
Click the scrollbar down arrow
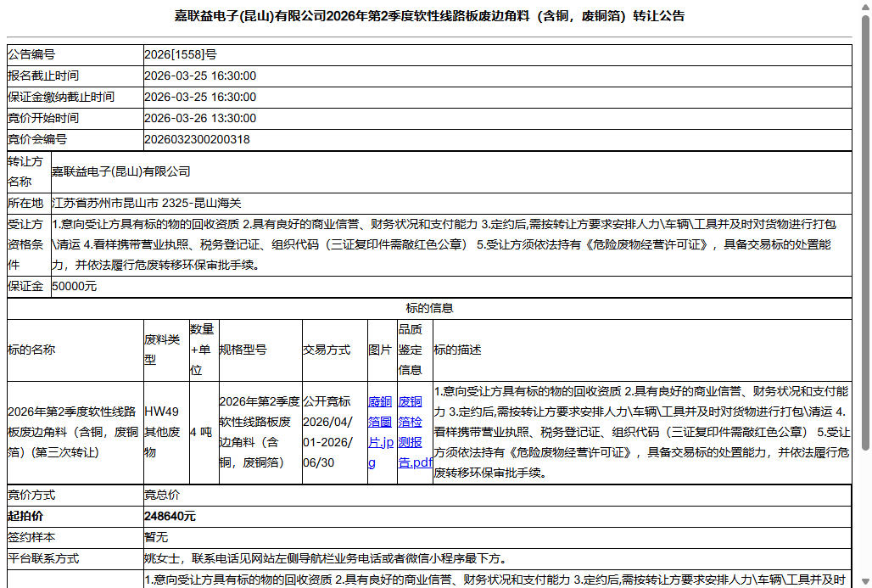tap(864, 580)
